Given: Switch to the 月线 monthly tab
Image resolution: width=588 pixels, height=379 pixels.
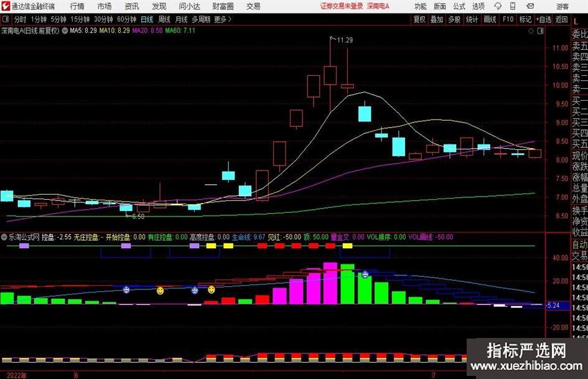Looking at the screenshot, I should pyautogui.click(x=181, y=19).
